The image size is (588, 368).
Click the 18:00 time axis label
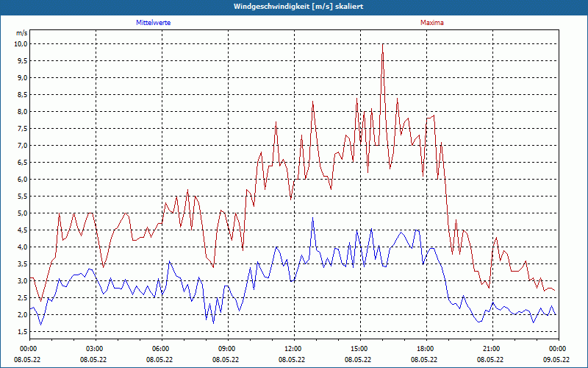[426, 349]
